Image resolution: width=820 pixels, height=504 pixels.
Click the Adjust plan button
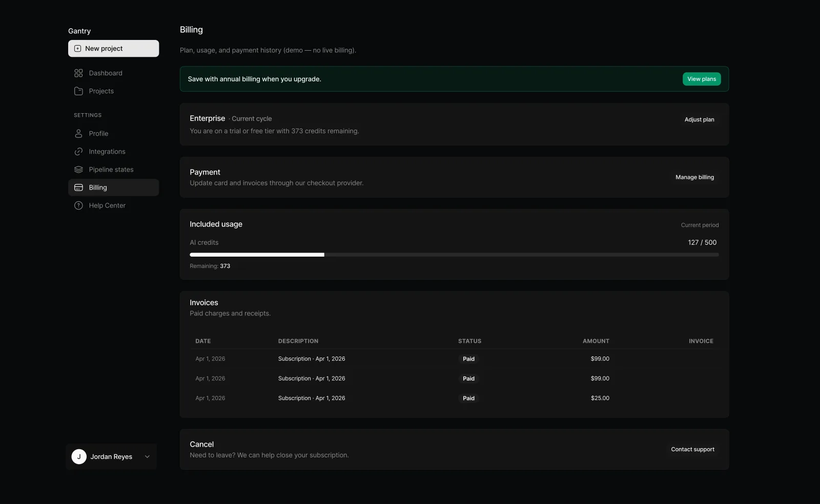click(699, 119)
